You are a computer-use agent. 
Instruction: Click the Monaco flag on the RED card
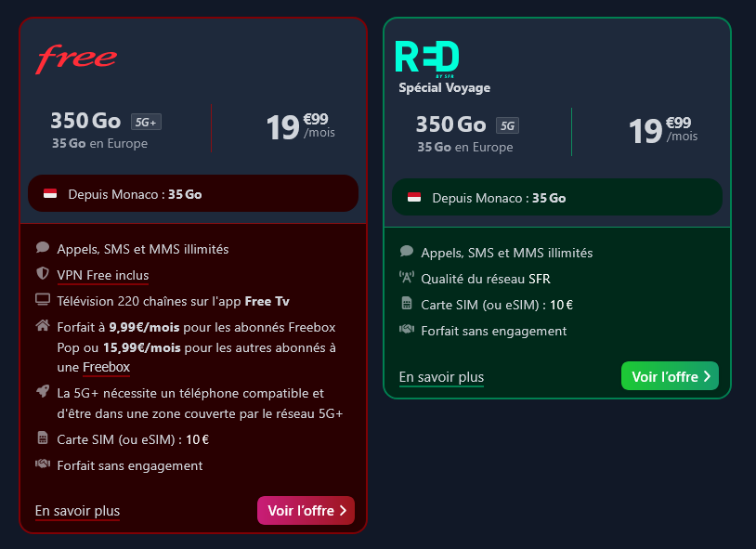412,197
